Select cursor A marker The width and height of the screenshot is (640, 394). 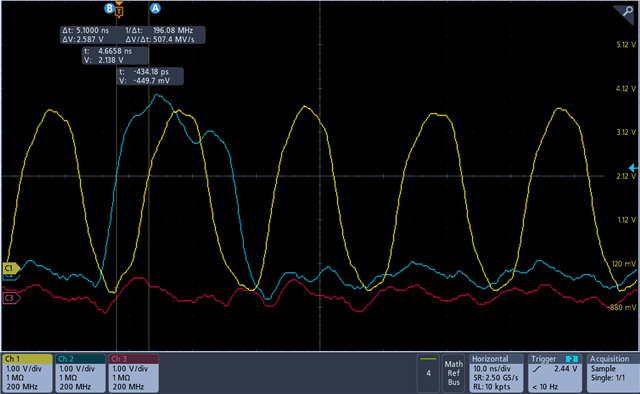pos(155,8)
